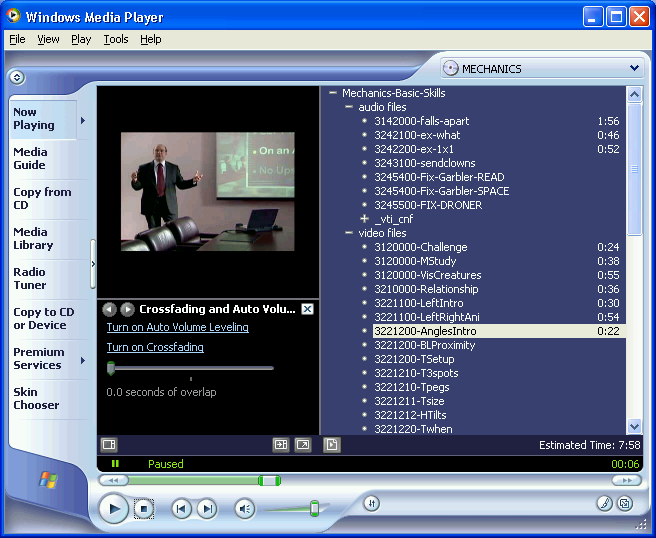Open the View menu

pos(48,39)
